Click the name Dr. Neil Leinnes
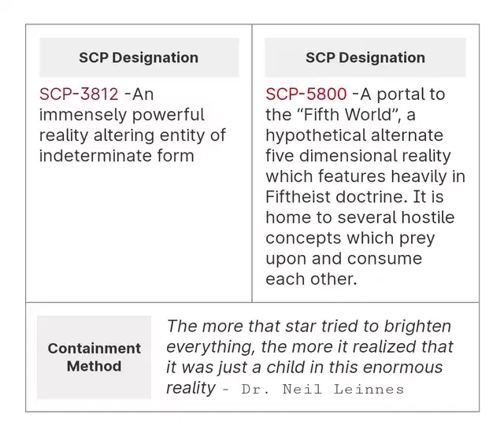 [323, 390]
